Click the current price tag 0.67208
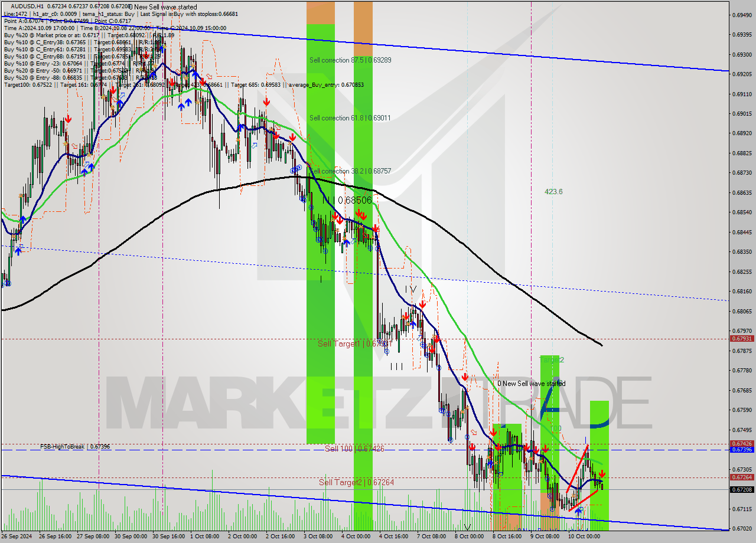The width and height of the screenshot is (756, 543). [742, 489]
